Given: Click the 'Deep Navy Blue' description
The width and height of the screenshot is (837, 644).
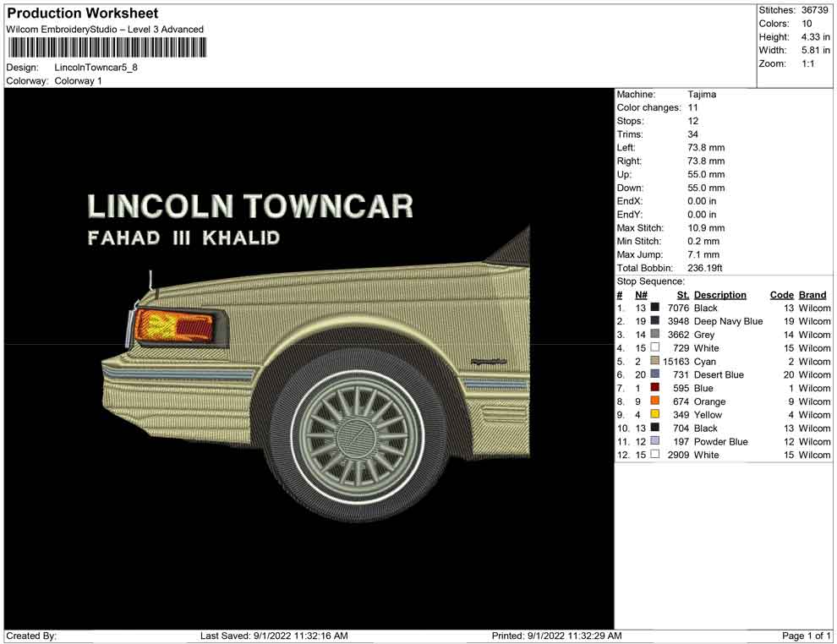Looking at the screenshot, I should 728,321.
